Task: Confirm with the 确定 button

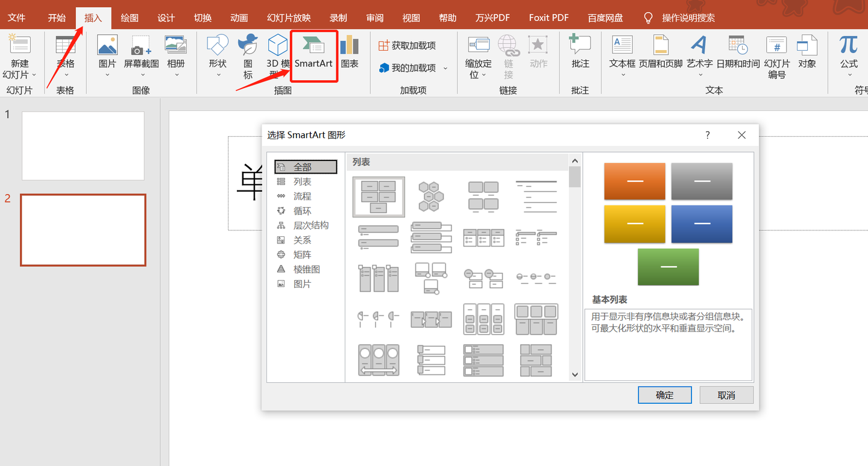Action: click(x=665, y=395)
